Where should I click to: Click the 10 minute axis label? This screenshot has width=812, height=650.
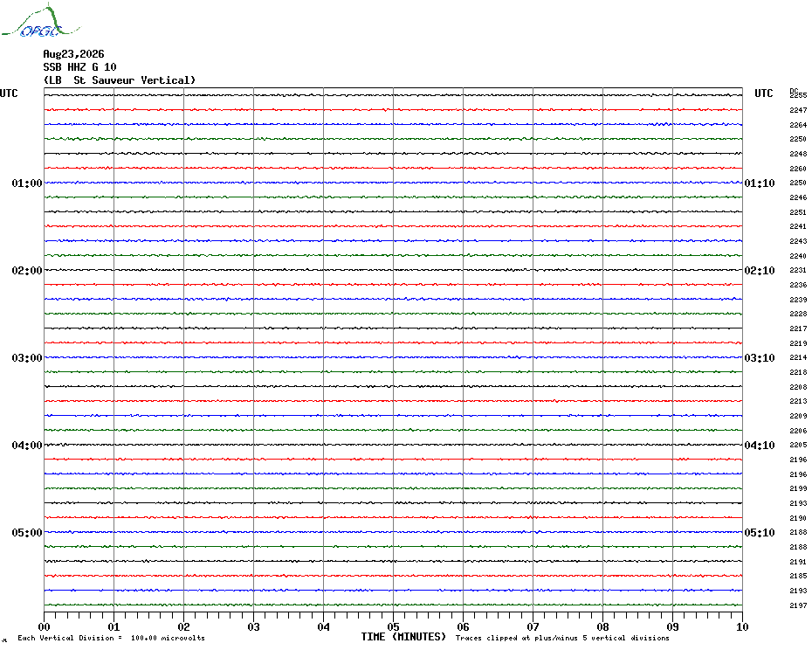pyautogui.click(x=742, y=626)
